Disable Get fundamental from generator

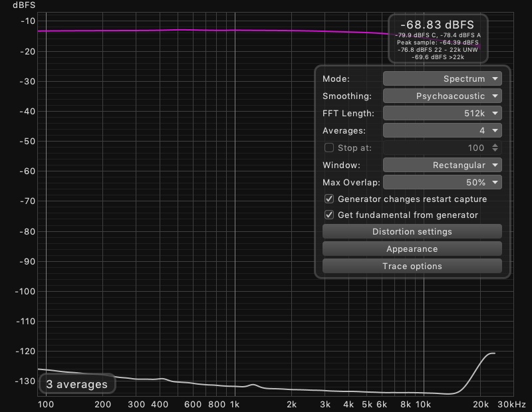tap(329, 215)
